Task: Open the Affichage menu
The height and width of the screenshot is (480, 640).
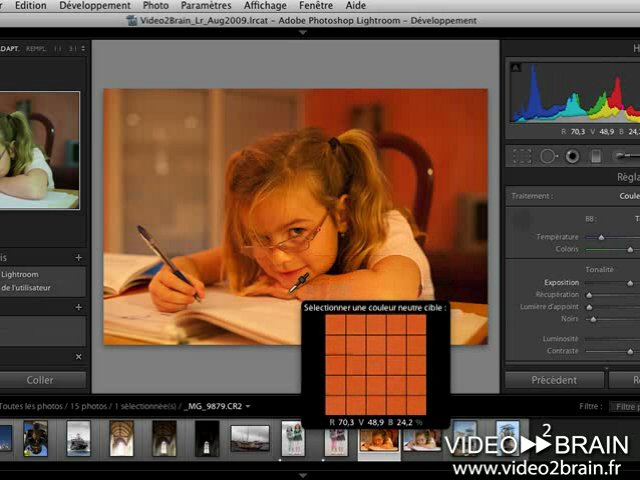Action: pos(265,6)
